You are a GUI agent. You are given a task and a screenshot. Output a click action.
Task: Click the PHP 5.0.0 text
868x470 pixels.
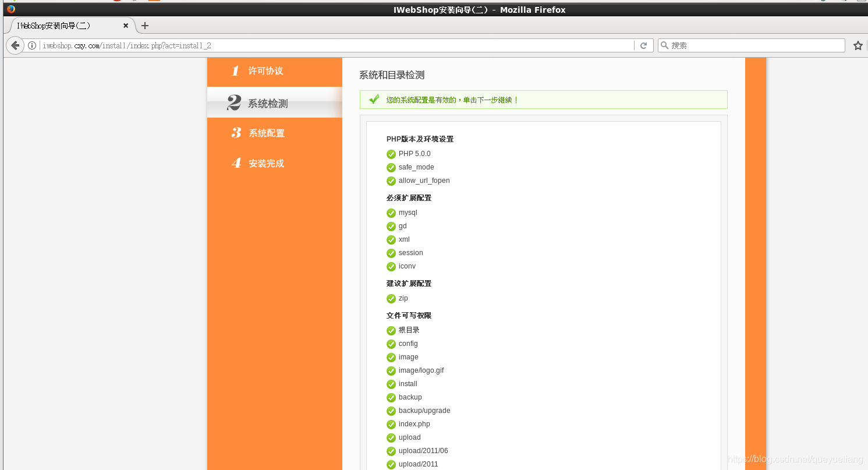coord(414,154)
